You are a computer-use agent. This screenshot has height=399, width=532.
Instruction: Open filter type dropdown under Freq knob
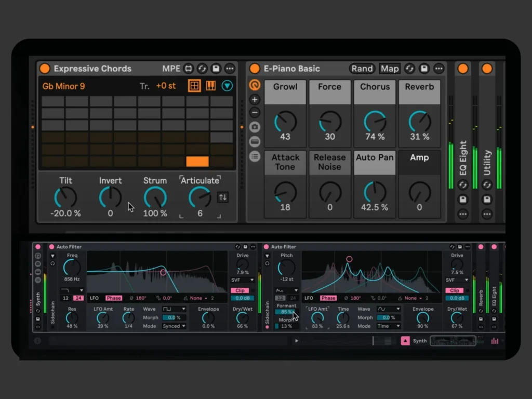click(72, 290)
